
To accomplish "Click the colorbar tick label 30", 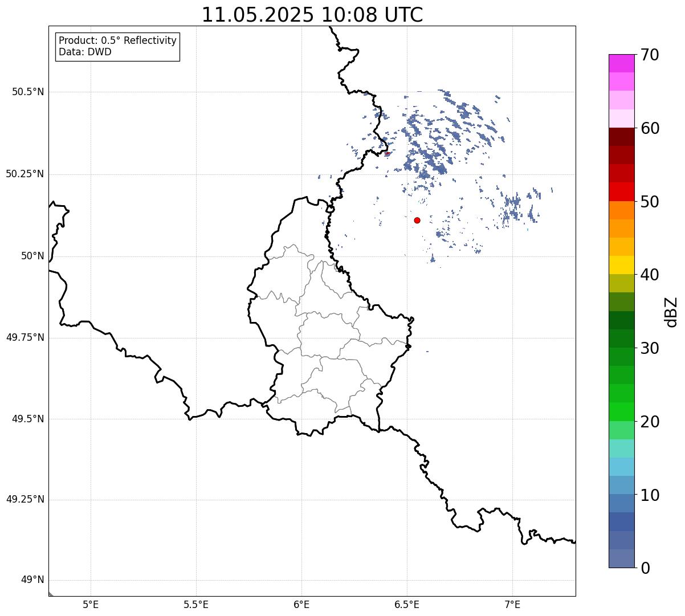I will click(x=649, y=348).
